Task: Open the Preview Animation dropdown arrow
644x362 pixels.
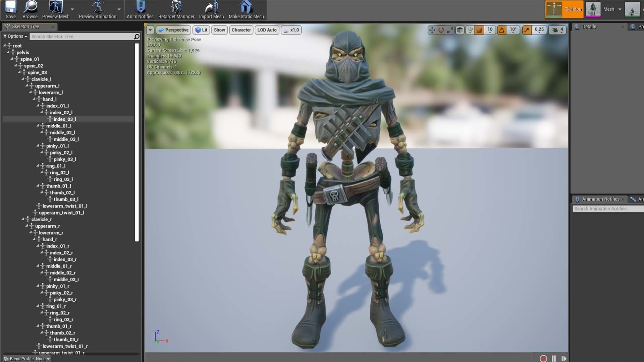Action: [119, 10]
